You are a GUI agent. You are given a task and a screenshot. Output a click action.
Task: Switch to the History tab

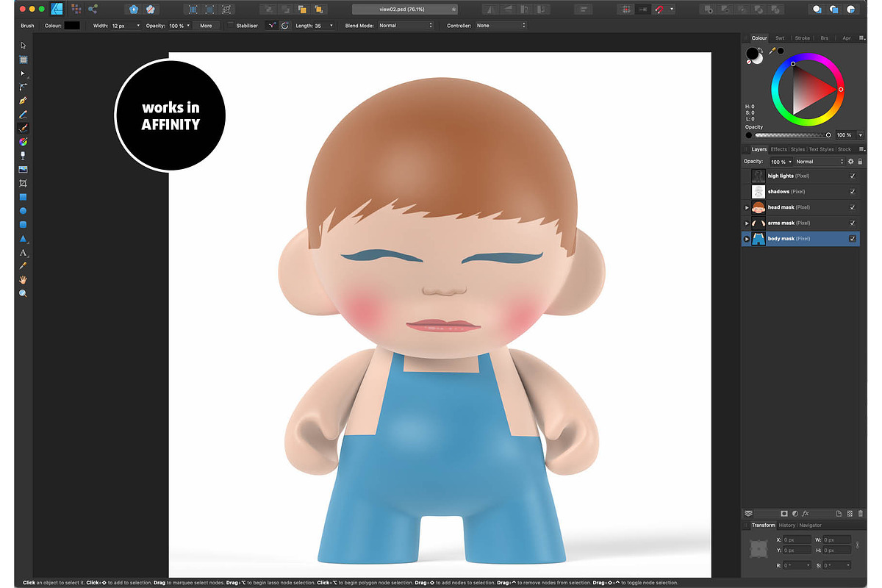coord(786,526)
